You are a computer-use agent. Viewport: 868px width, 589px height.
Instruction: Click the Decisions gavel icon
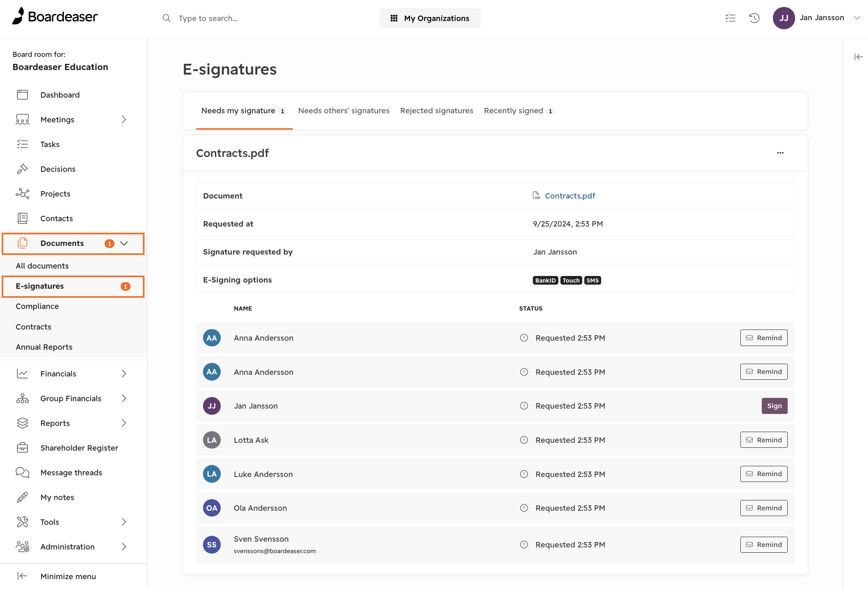point(22,169)
